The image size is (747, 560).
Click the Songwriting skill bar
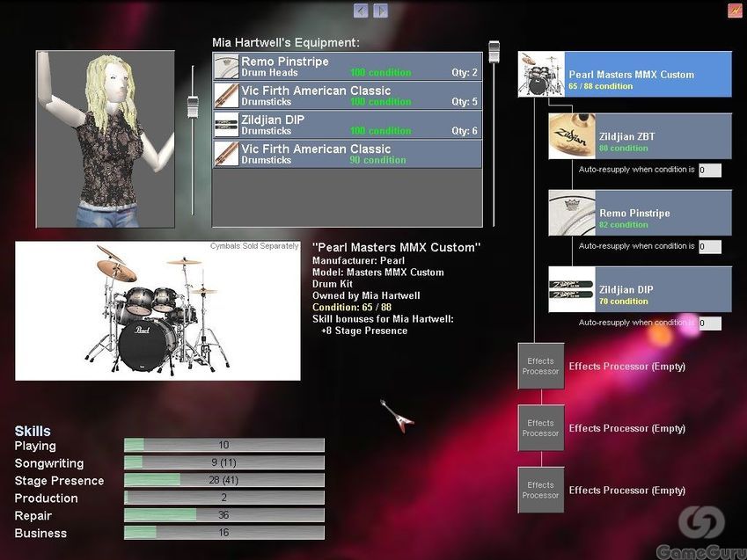223,462
